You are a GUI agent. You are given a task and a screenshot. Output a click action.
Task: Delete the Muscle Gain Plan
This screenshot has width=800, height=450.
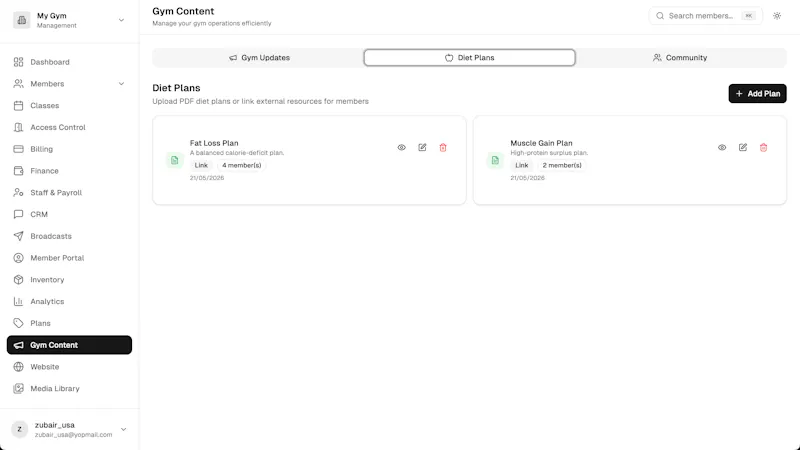(763, 147)
